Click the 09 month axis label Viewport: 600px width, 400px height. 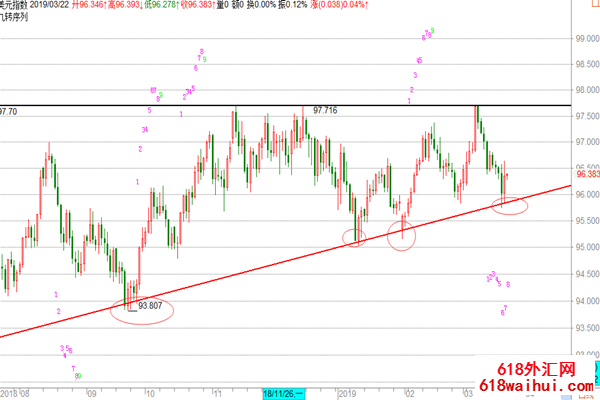tap(91, 394)
